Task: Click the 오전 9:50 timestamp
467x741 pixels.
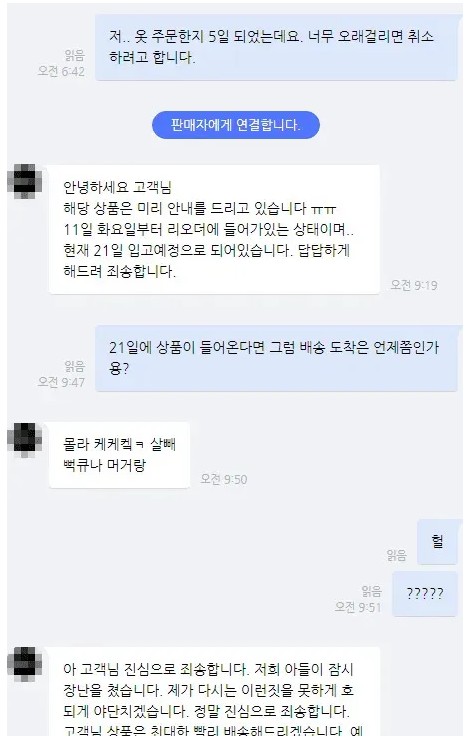Action: pyautogui.click(x=224, y=479)
